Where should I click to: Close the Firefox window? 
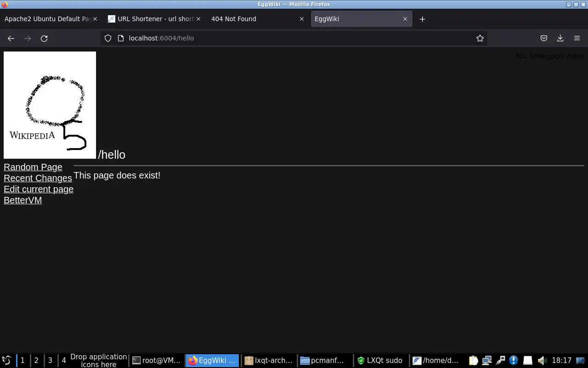tap(583, 4)
